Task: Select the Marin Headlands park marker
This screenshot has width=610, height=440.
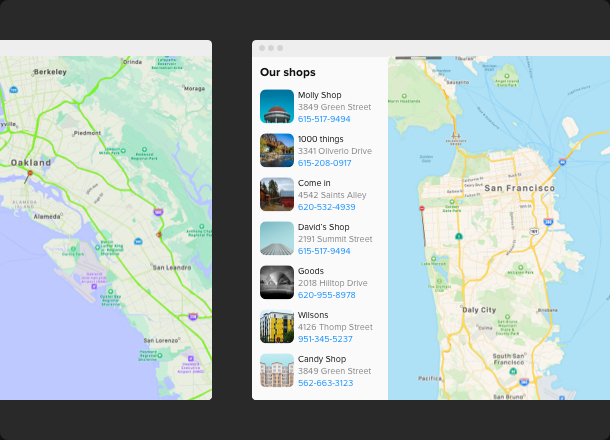Action: pyautogui.click(x=404, y=96)
